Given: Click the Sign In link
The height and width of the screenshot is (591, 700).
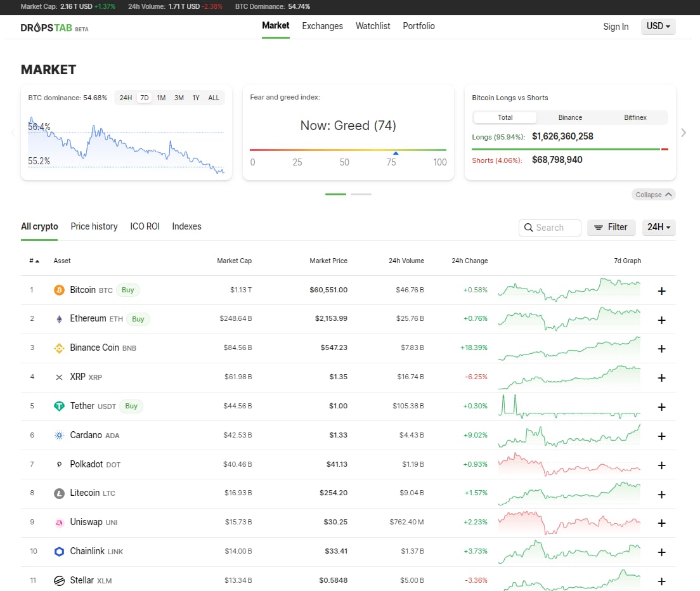Looking at the screenshot, I should click(x=616, y=27).
